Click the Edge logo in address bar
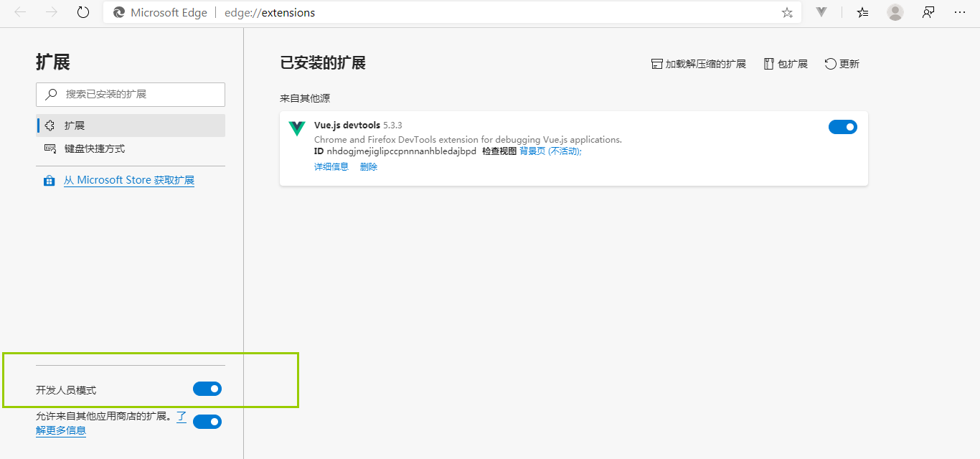Image resolution: width=980 pixels, height=459 pixels. coord(119,13)
